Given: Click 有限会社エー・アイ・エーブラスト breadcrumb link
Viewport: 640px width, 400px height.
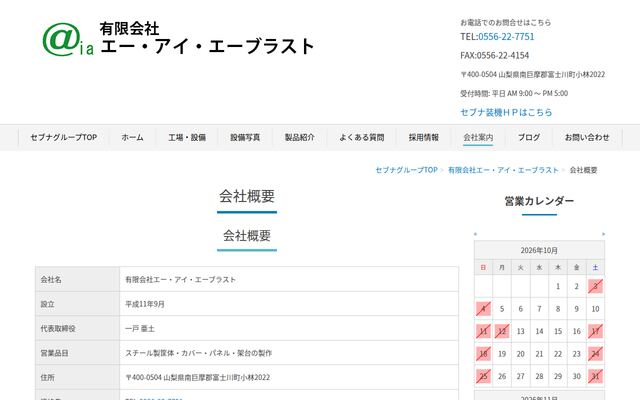Looking at the screenshot, I should (x=503, y=170).
